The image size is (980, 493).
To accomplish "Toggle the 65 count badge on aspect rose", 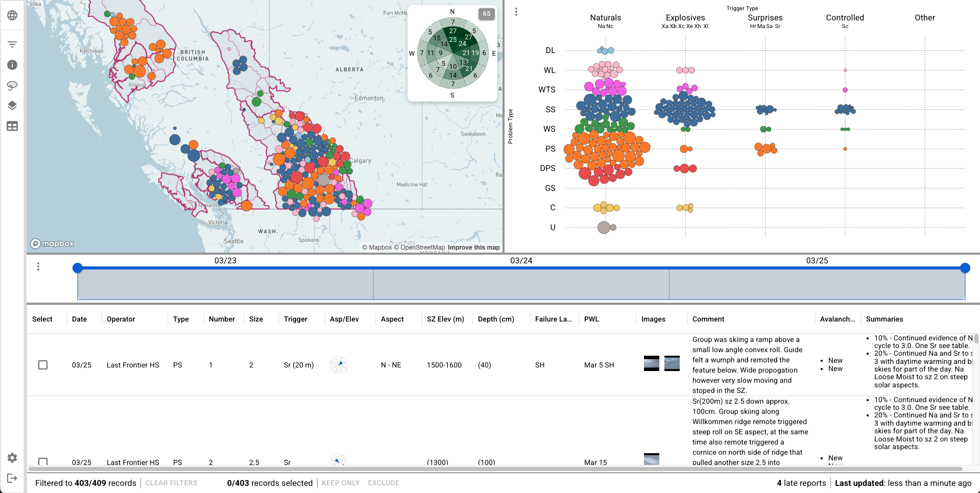I will tap(486, 14).
